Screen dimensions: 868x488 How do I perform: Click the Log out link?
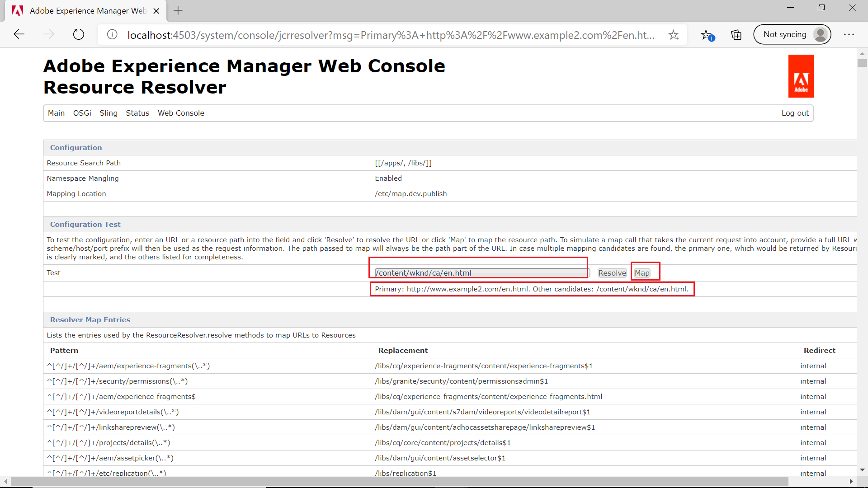coord(795,113)
